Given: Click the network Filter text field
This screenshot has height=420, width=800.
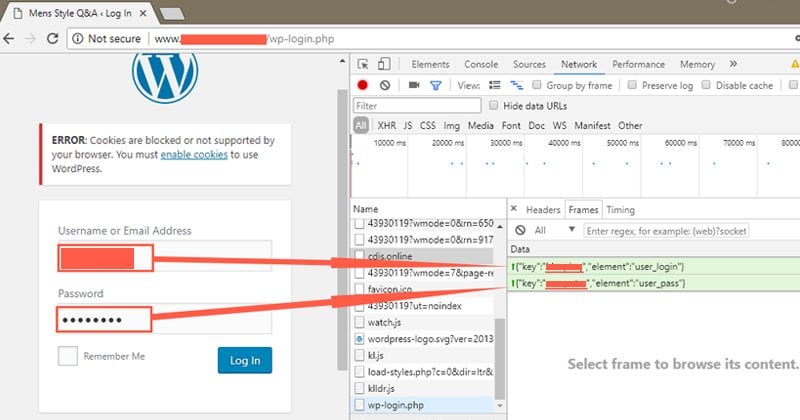Looking at the screenshot, I should 417,106.
